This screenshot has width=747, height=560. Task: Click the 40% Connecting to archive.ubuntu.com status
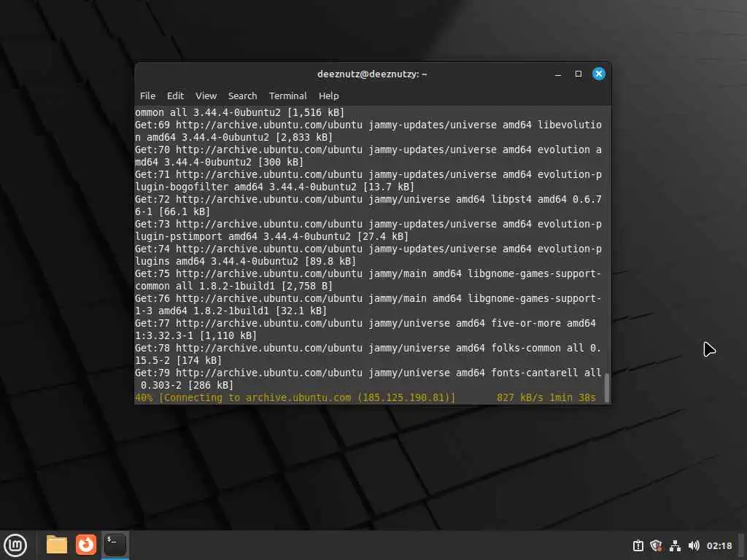coord(295,397)
